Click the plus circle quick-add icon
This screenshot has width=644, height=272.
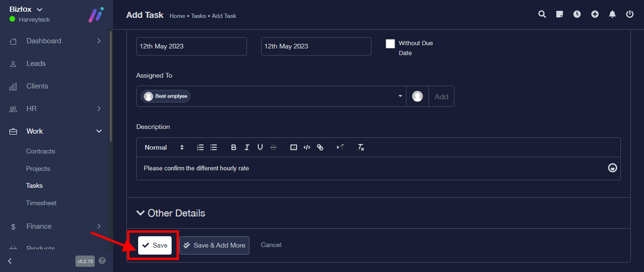click(x=595, y=14)
